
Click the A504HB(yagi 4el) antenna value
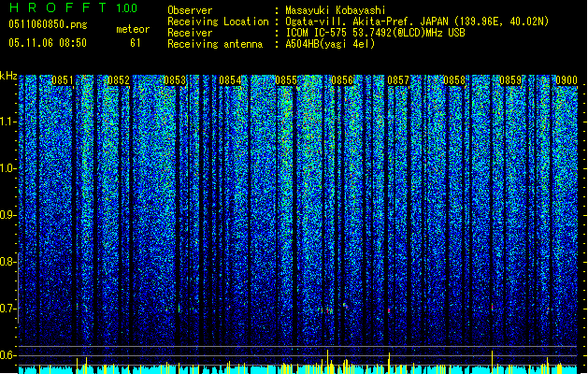coord(330,44)
